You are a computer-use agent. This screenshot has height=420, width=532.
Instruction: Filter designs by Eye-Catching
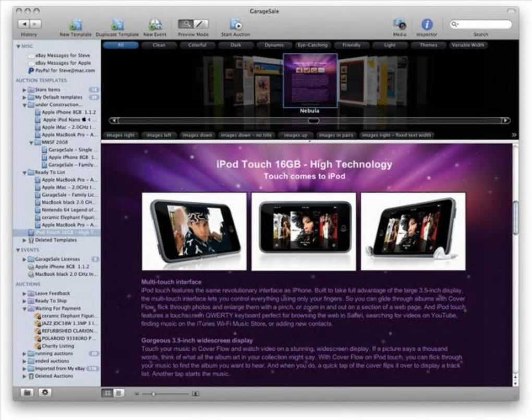pos(312,45)
